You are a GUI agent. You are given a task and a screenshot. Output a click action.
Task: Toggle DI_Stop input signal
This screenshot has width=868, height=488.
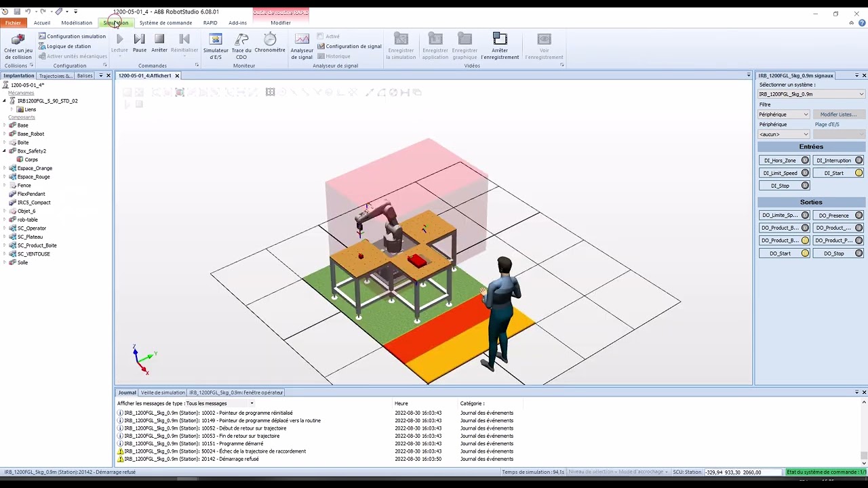(784, 186)
